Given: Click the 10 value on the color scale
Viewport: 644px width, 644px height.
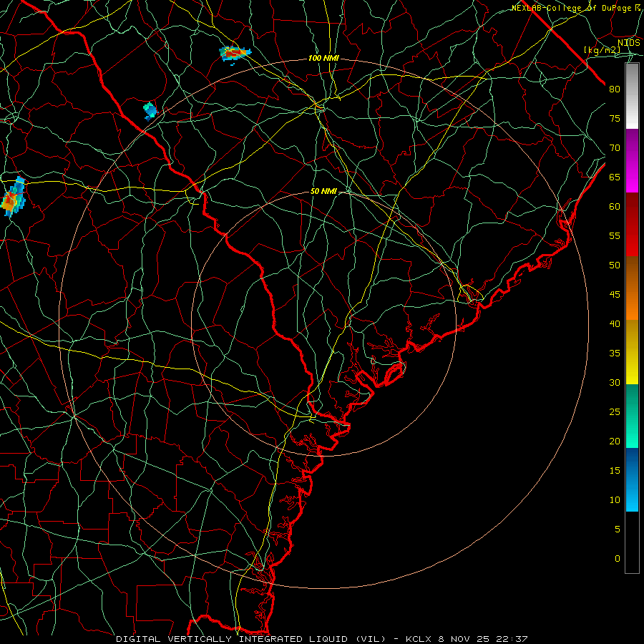Looking at the screenshot, I should 615,500.
